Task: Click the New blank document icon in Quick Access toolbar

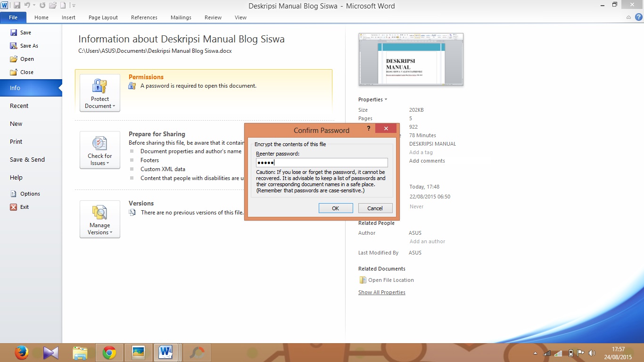Action: (x=63, y=6)
